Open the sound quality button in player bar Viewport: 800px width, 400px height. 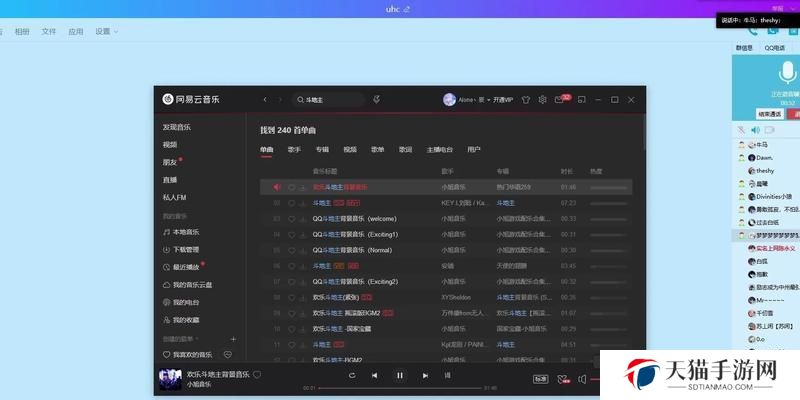pyautogui.click(x=540, y=379)
